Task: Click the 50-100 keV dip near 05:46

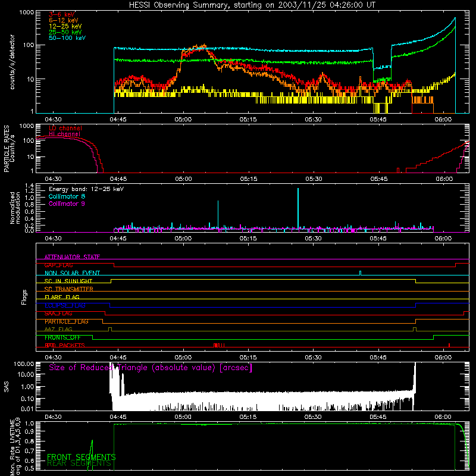Action: pyautogui.click(x=382, y=67)
